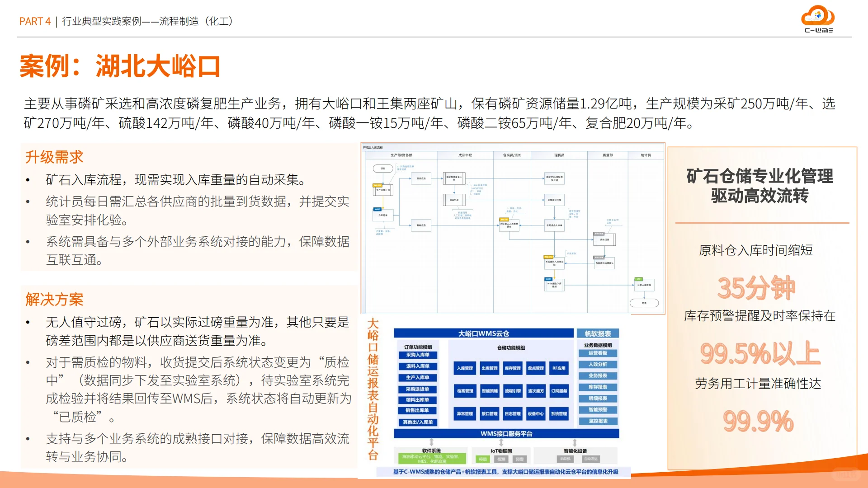The height and width of the screenshot is (488, 868).
Task: Click the WMS接口服务平台 bar
Action: click(x=506, y=433)
